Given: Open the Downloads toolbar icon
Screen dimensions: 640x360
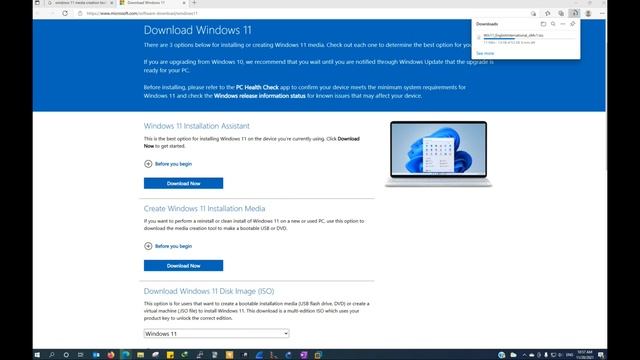Looking at the screenshot, I should 574,13.
